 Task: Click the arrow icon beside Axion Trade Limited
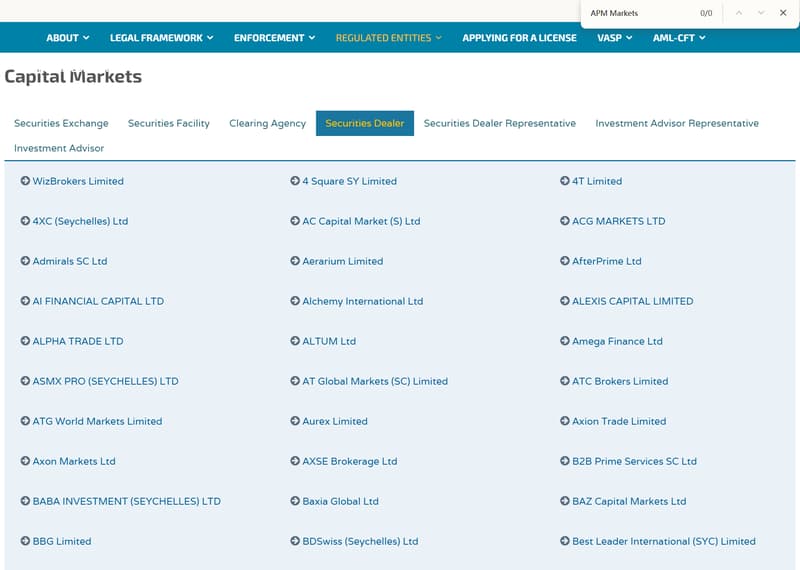pyautogui.click(x=564, y=421)
